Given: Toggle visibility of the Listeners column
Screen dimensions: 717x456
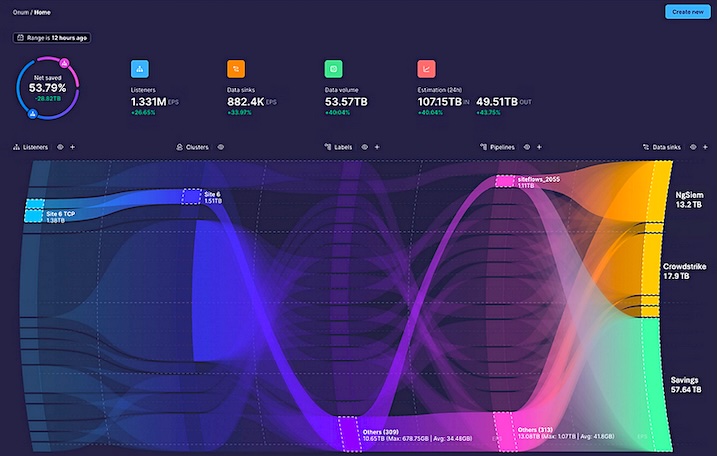Looking at the screenshot, I should coord(60,147).
